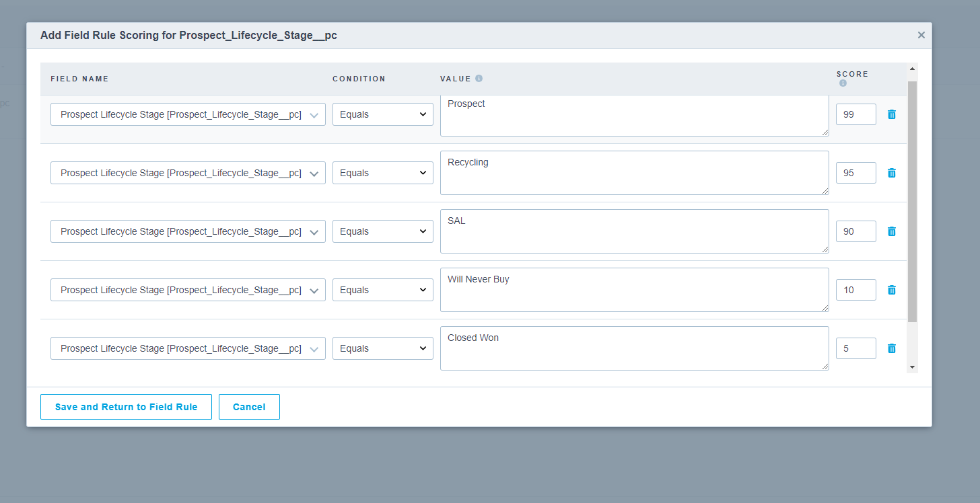The image size is (980, 503).
Task: Open condition dropdown for the Prospect row
Action: [382, 114]
